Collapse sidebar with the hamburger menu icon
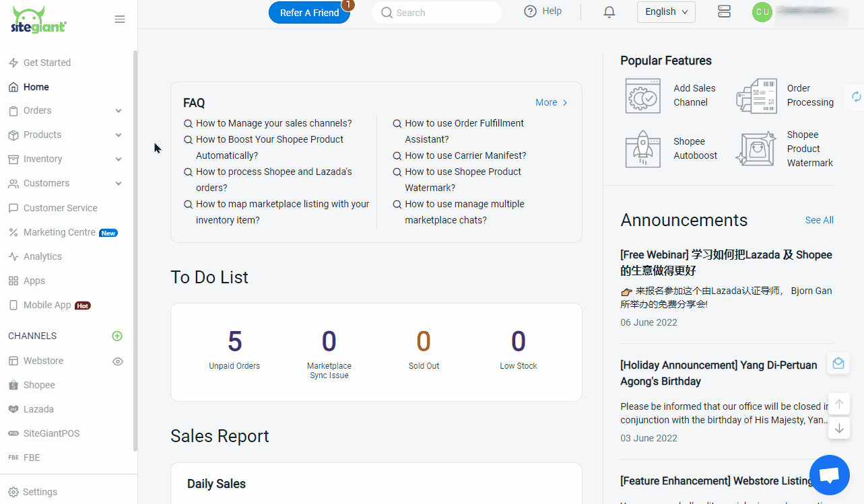The image size is (864, 504). click(x=120, y=20)
